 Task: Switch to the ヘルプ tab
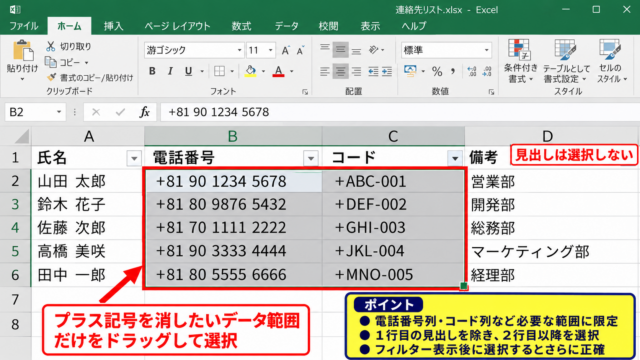click(x=413, y=26)
